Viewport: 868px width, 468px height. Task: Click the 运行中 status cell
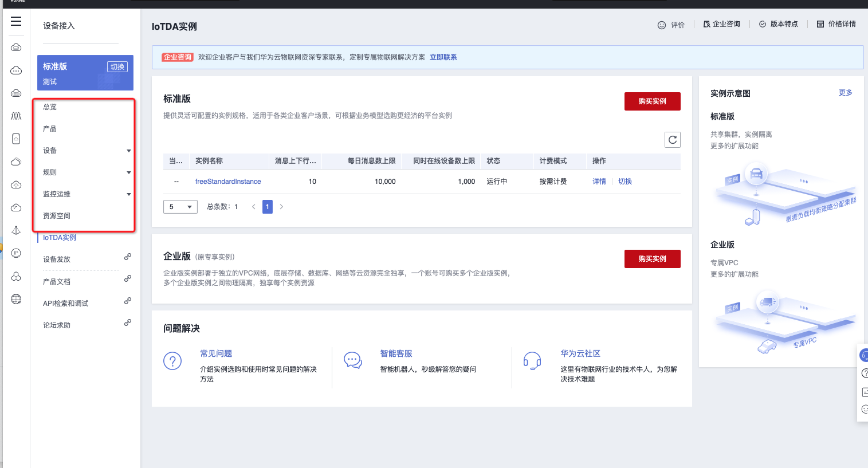[x=497, y=182]
